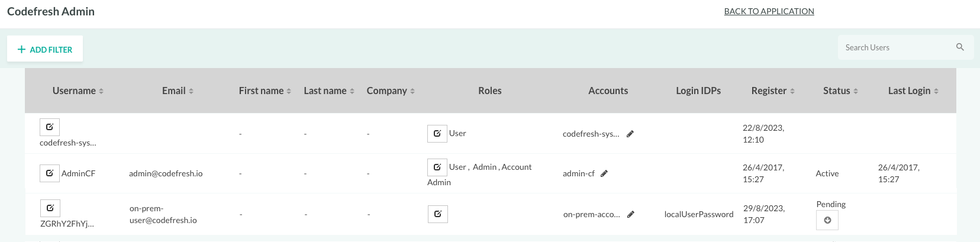Viewport: 980px width, 242px height.
Task: Sort users by Last Login header
Action: pos(913,91)
